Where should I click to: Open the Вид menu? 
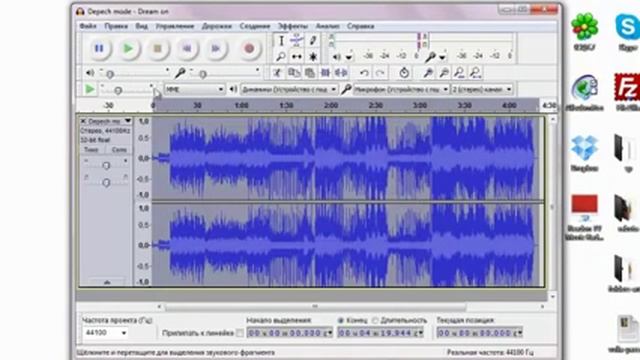click(x=142, y=26)
